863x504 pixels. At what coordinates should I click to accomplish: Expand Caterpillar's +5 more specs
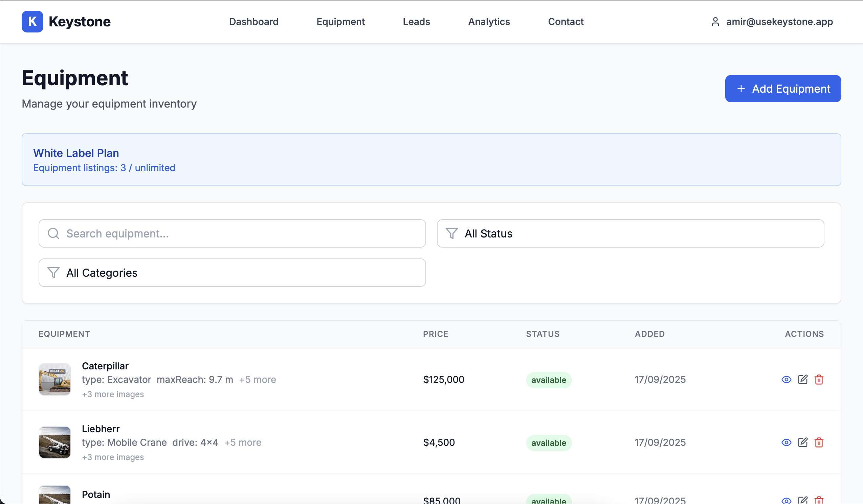click(x=257, y=380)
